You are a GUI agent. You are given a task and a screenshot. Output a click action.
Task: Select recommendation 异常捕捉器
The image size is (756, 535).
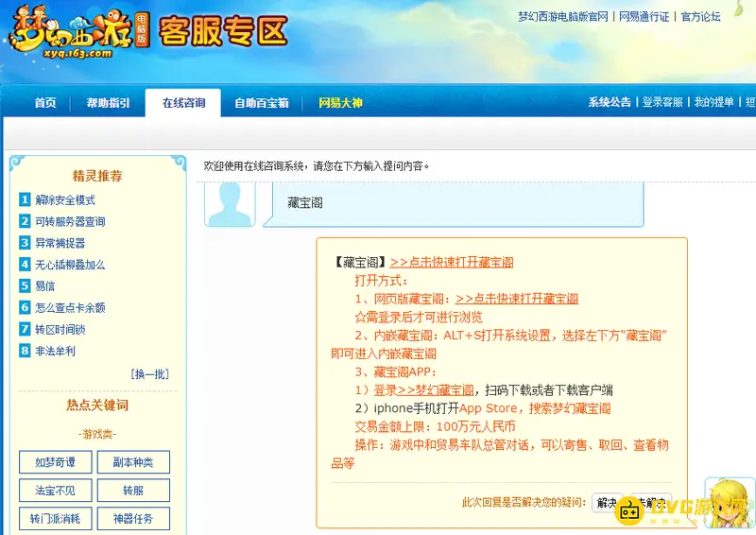point(60,243)
